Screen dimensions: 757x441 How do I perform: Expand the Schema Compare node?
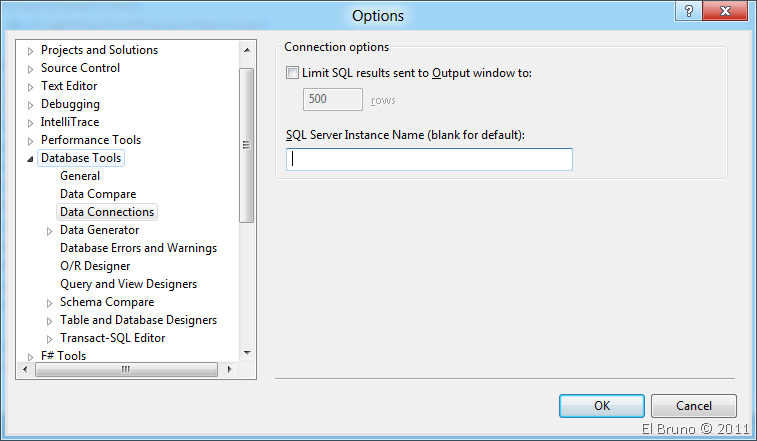click(50, 303)
